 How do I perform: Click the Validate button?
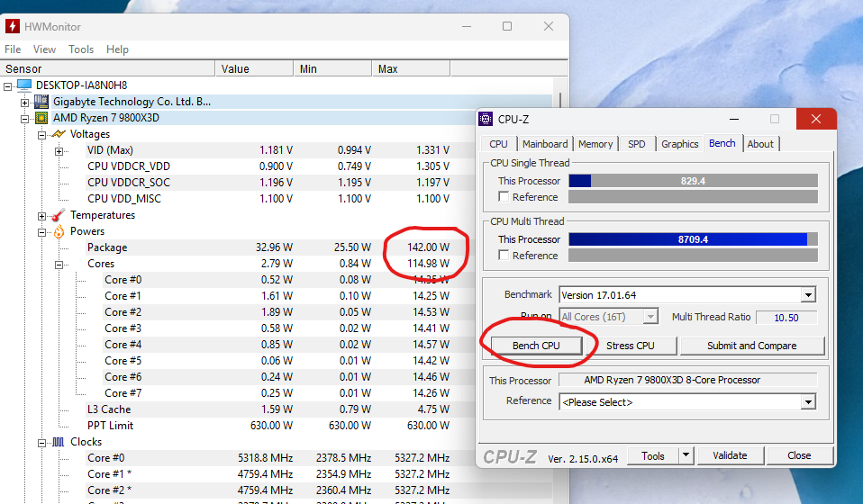tap(730, 455)
